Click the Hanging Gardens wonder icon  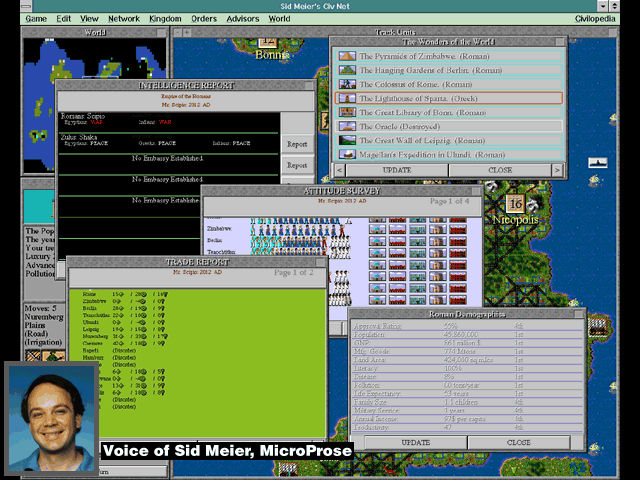[347, 70]
